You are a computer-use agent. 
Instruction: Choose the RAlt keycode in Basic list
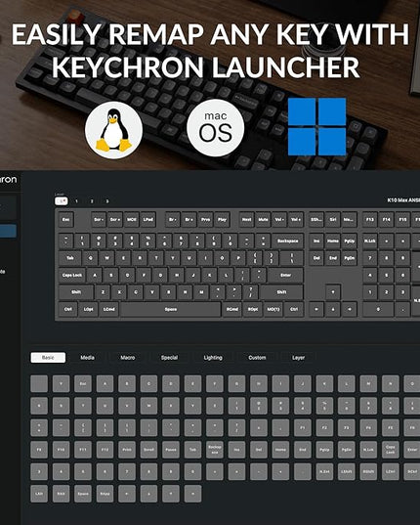[x=61, y=494]
